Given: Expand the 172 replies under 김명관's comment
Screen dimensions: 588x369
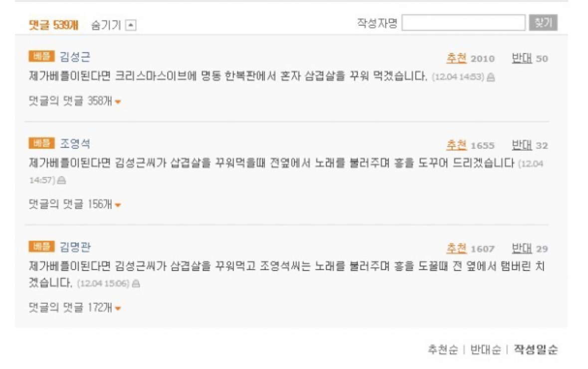Looking at the screenshot, I should (75, 308).
